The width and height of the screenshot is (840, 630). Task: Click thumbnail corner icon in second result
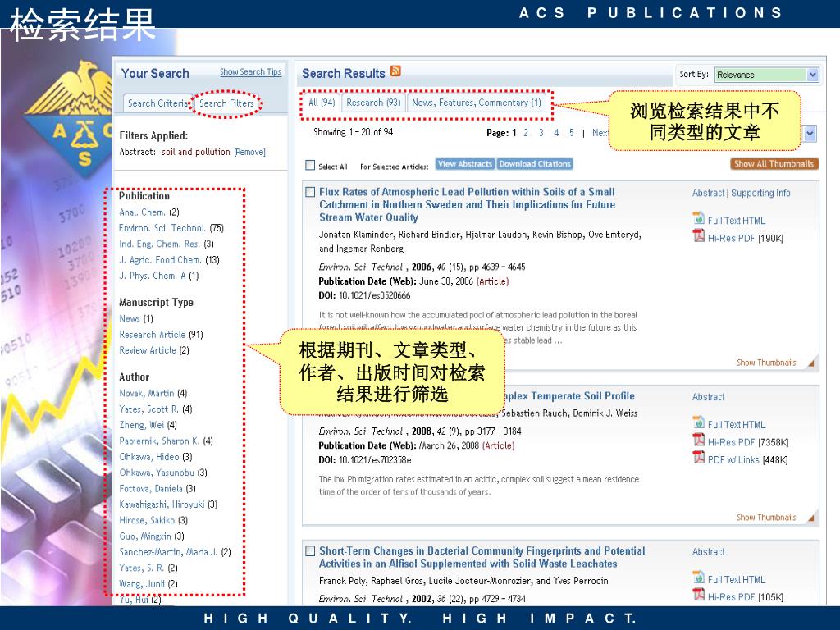tap(810, 518)
